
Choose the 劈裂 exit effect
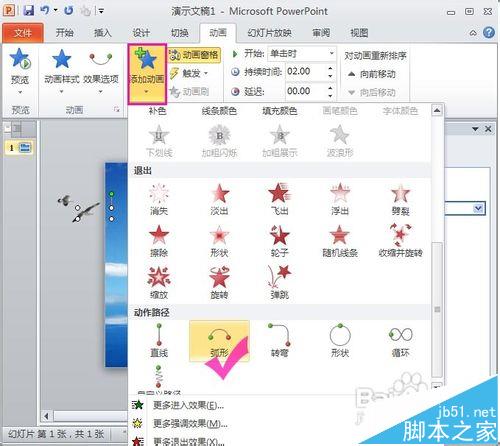click(400, 199)
